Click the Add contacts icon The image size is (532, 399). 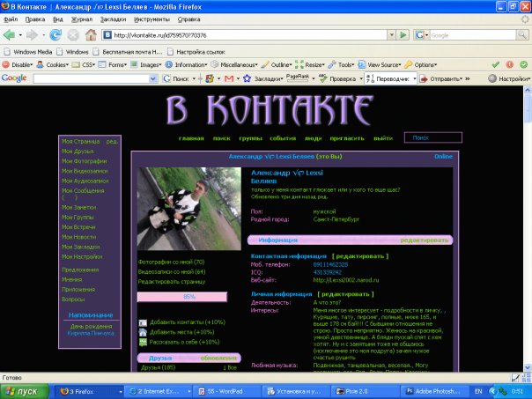[x=143, y=322]
